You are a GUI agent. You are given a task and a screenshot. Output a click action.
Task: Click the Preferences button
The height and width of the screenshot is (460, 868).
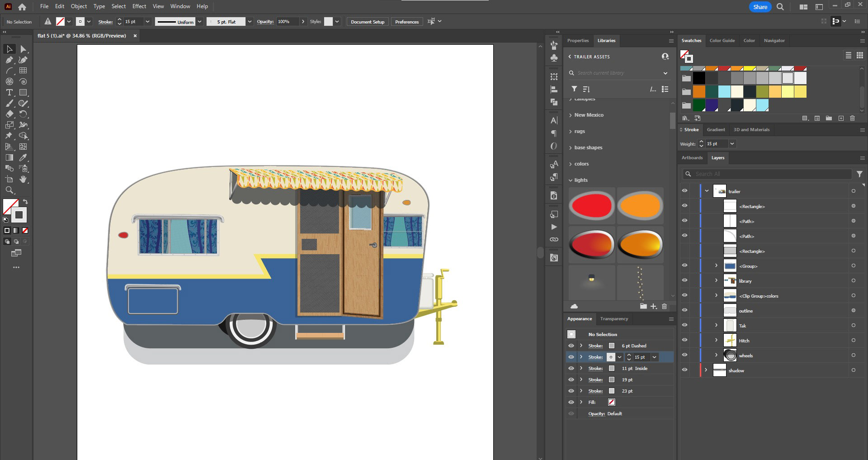(x=407, y=22)
